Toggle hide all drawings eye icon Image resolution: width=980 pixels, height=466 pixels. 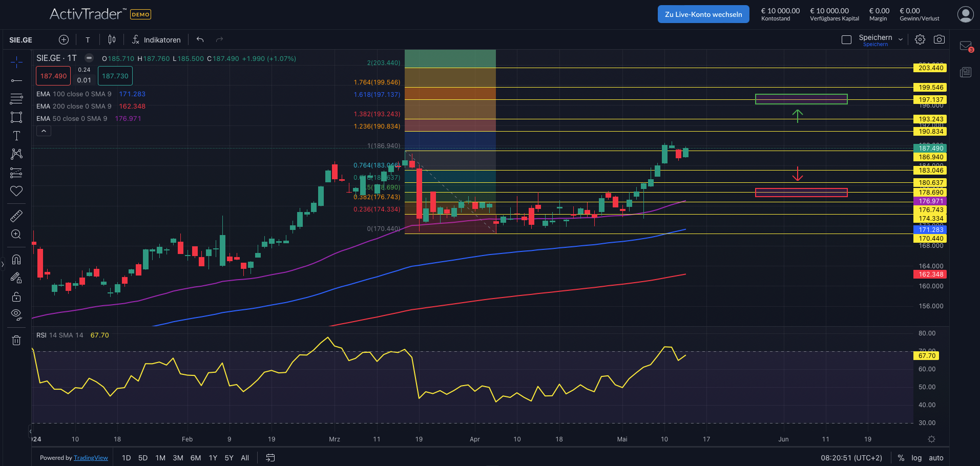point(16,314)
